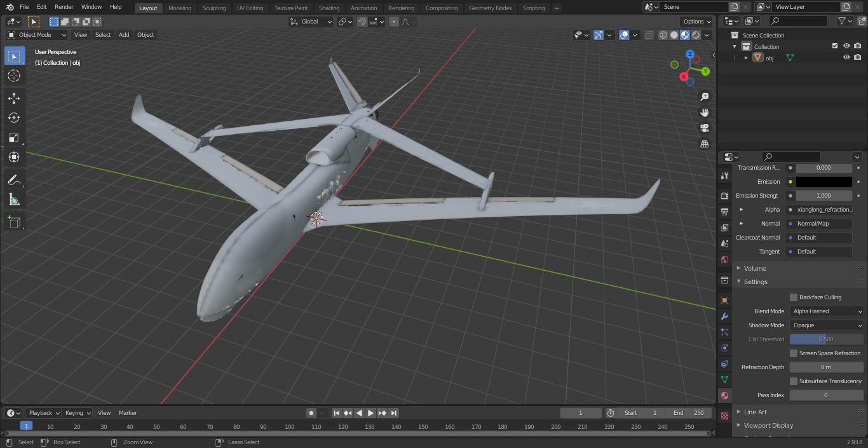Image resolution: width=868 pixels, height=448 pixels.
Task: Enable Backface Culling checkbox
Action: (x=794, y=297)
